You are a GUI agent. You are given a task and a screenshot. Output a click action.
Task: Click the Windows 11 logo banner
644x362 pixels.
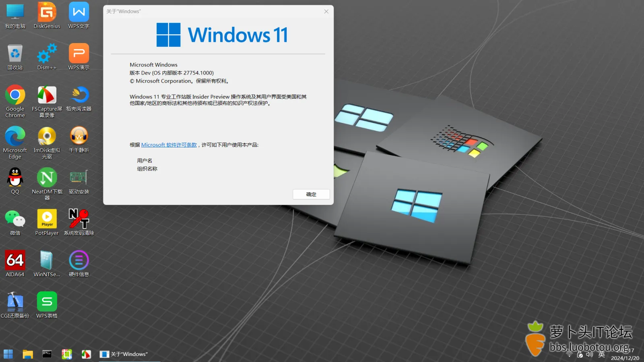[x=222, y=35]
